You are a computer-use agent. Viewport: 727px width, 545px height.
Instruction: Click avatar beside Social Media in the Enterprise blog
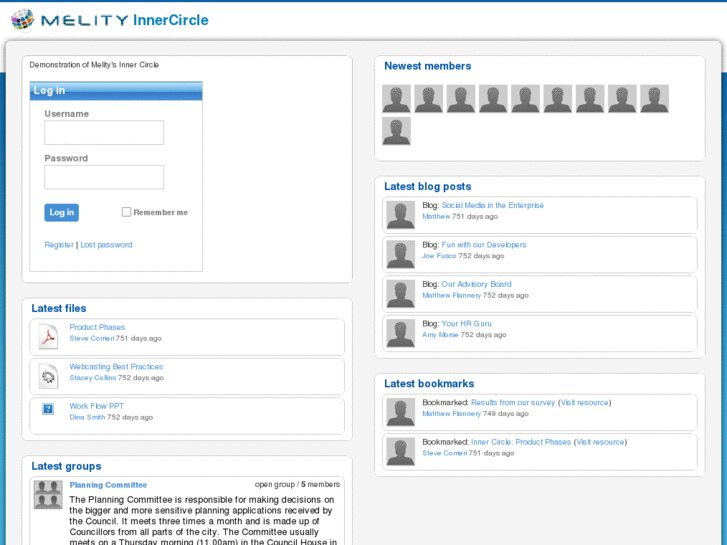401,215
